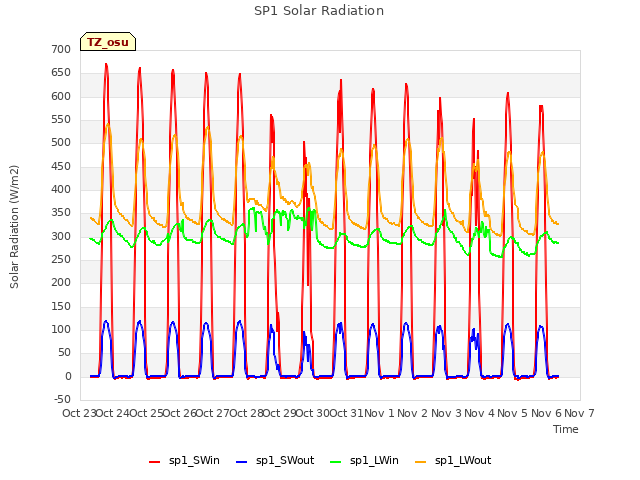Select the Nov 1 date tick label
Image resolution: width=640 pixels, height=480 pixels.
pos(379,413)
